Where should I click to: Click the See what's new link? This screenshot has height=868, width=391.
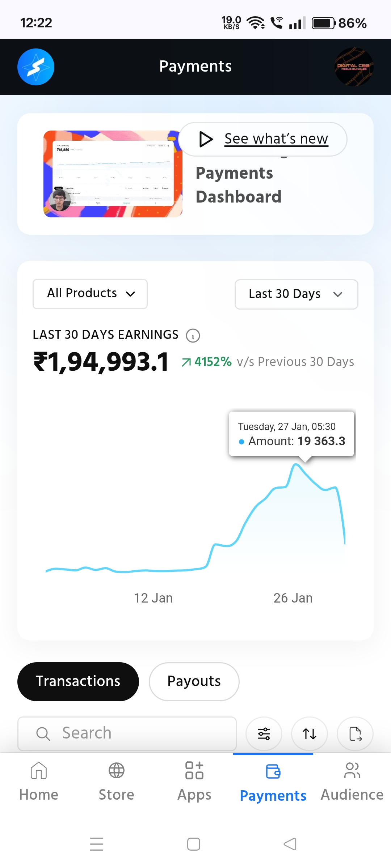click(x=276, y=139)
